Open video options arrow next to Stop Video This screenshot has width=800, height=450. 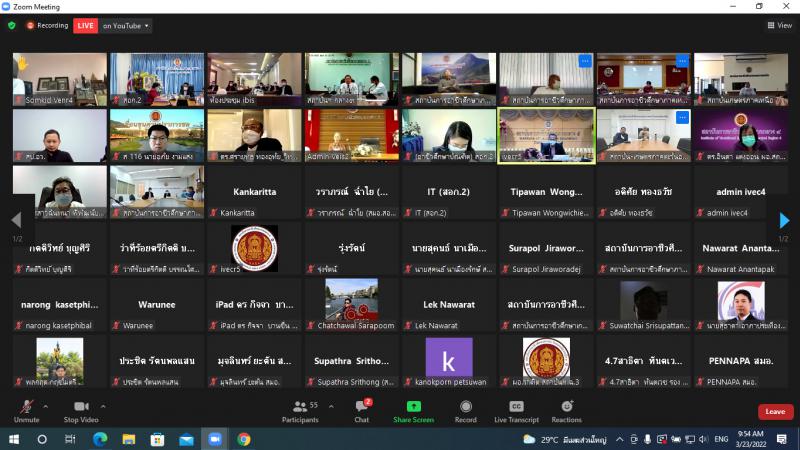[x=103, y=407]
